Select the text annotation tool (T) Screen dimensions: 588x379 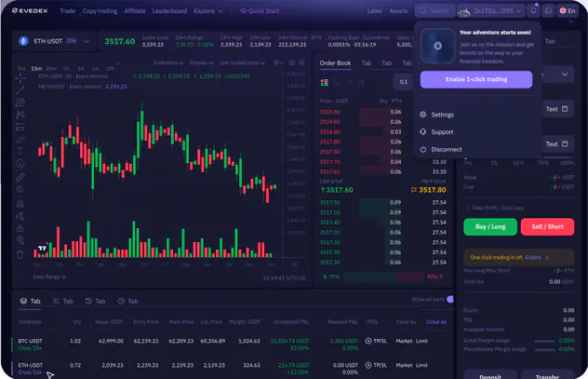20,151
